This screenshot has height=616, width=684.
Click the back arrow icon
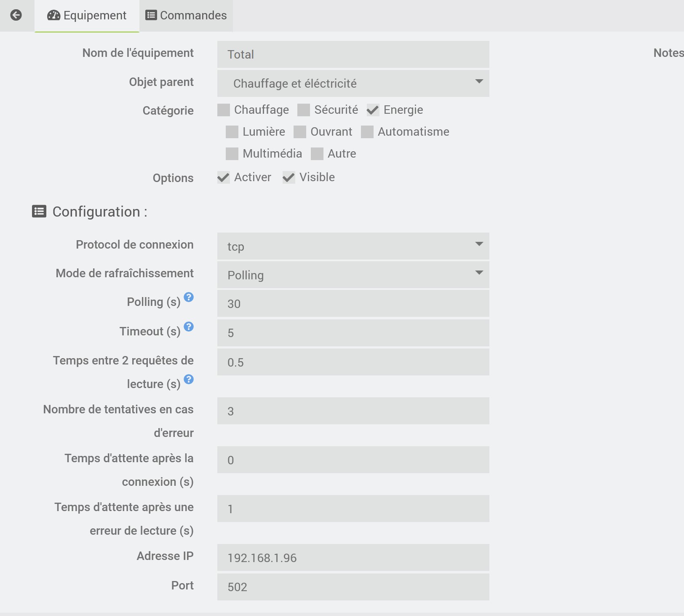(16, 15)
